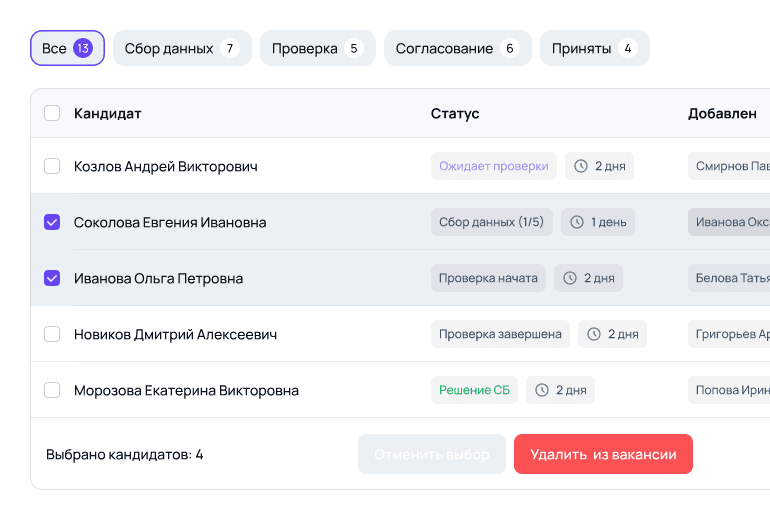Viewport: 770px width, 520px height.
Task: Click the Удалить из вакансии button
Action: [603, 454]
